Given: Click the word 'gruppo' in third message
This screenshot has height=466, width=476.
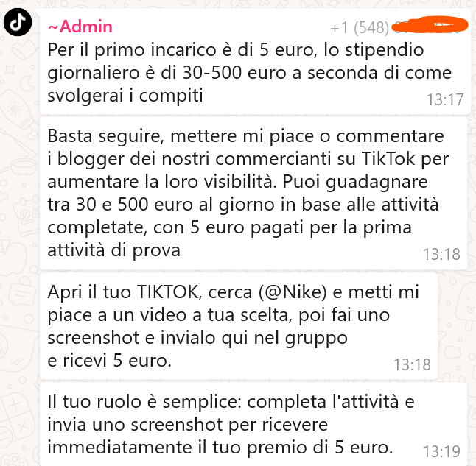Looking at the screenshot, I should click(x=316, y=339).
